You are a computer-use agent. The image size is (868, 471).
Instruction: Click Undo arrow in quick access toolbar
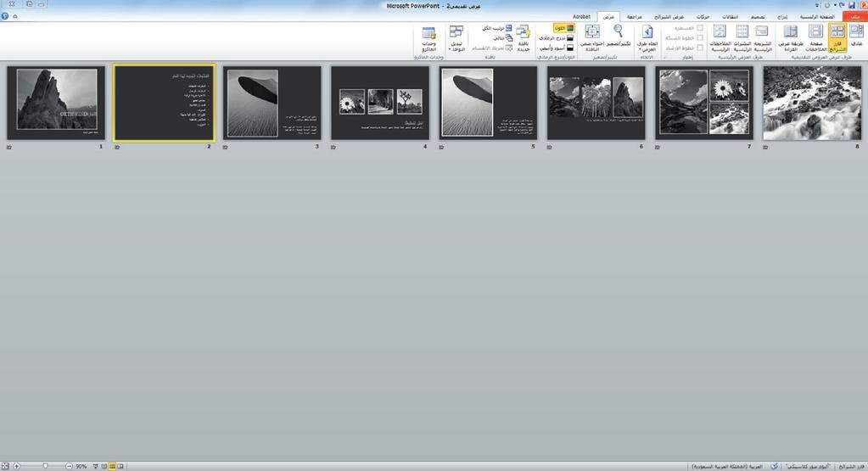pos(842,5)
